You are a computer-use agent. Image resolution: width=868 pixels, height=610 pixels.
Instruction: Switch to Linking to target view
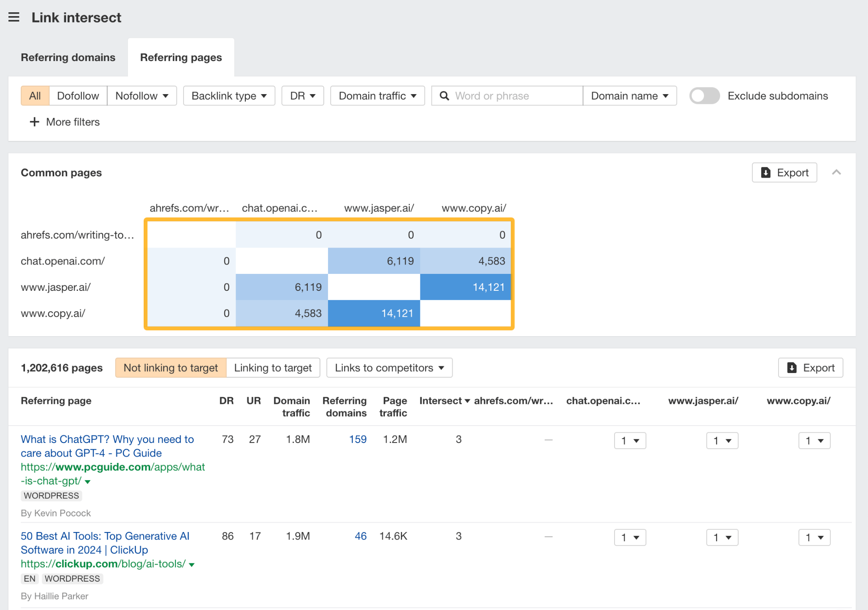[273, 368]
